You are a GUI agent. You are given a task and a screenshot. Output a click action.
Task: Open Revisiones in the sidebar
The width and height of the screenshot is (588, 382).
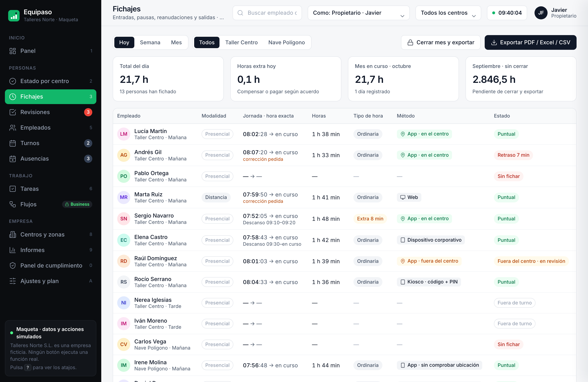pos(51,112)
